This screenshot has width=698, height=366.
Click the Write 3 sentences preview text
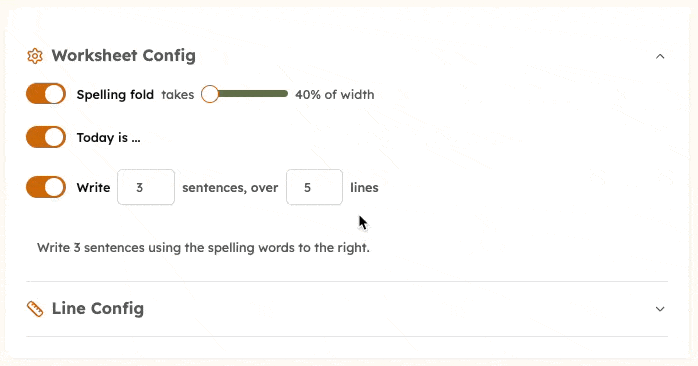(x=203, y=248)
